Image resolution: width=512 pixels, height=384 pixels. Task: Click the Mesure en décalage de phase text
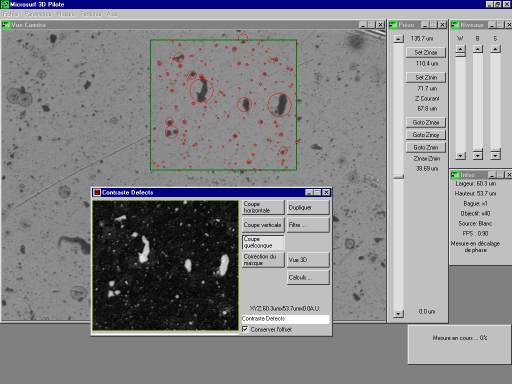click(x=475, y=247)
